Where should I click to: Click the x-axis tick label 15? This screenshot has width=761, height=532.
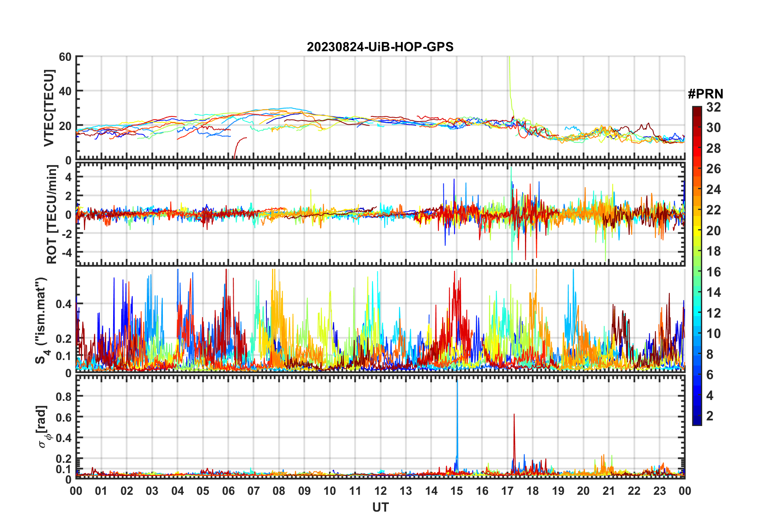click(x=457, y=491)
